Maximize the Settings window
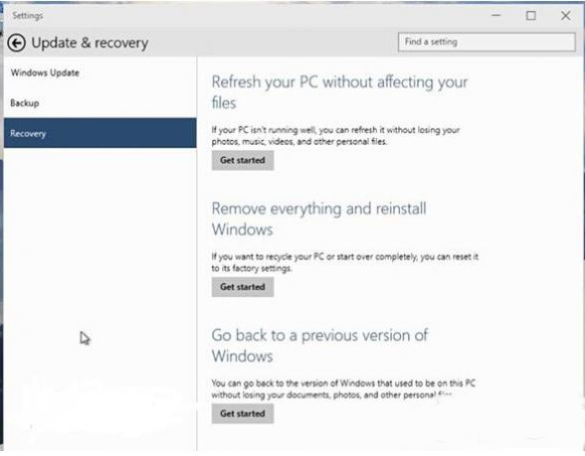585x456 pixels. coord(531,15)
